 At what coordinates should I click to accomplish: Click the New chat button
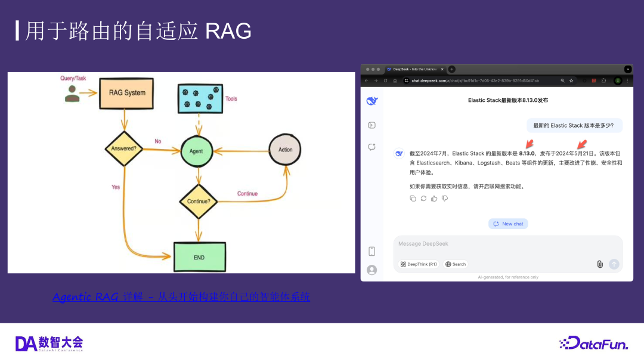(508, 224)
